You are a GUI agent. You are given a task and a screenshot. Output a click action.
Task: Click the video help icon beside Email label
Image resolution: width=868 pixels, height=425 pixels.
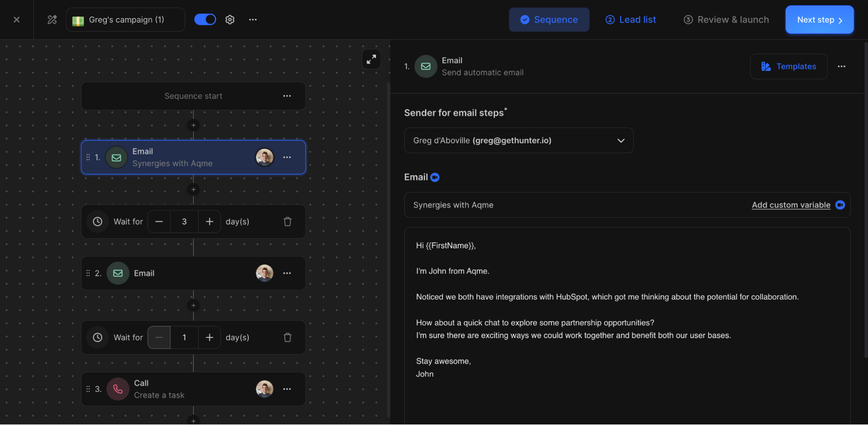[435, 177]
